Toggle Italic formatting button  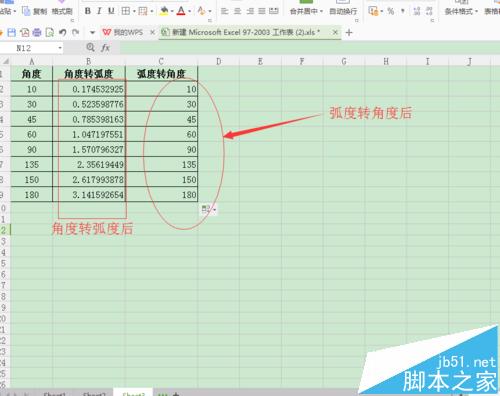point(99,11)
